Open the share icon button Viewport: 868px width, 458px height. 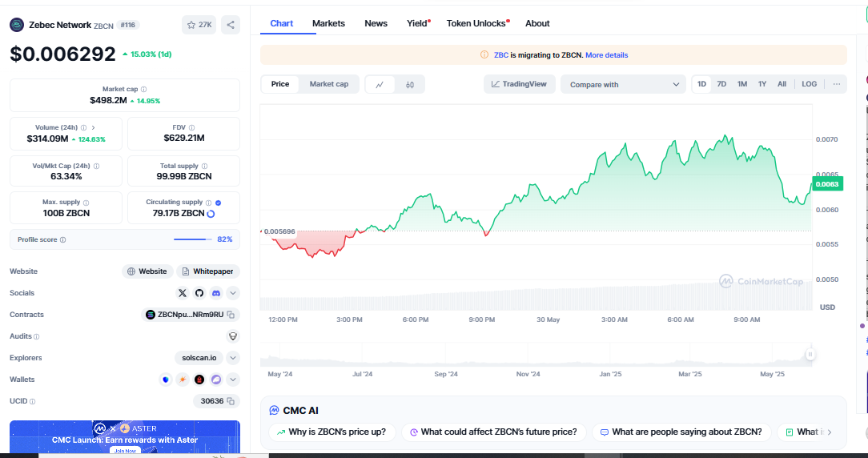point(231,25)
